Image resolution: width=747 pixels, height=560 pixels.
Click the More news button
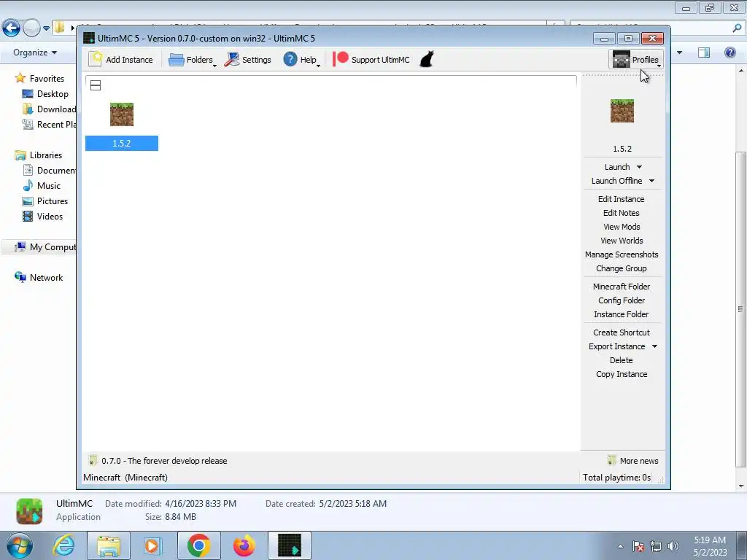point(633,461)
